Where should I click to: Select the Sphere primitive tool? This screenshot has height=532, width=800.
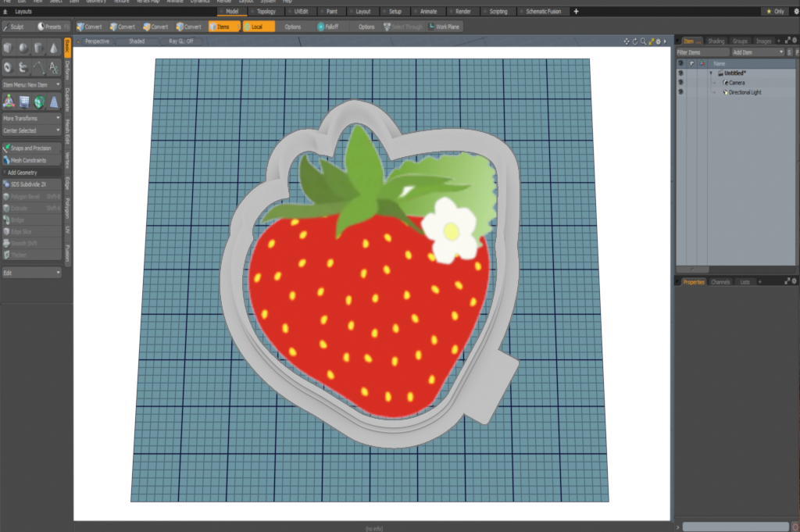coord(23,48)
